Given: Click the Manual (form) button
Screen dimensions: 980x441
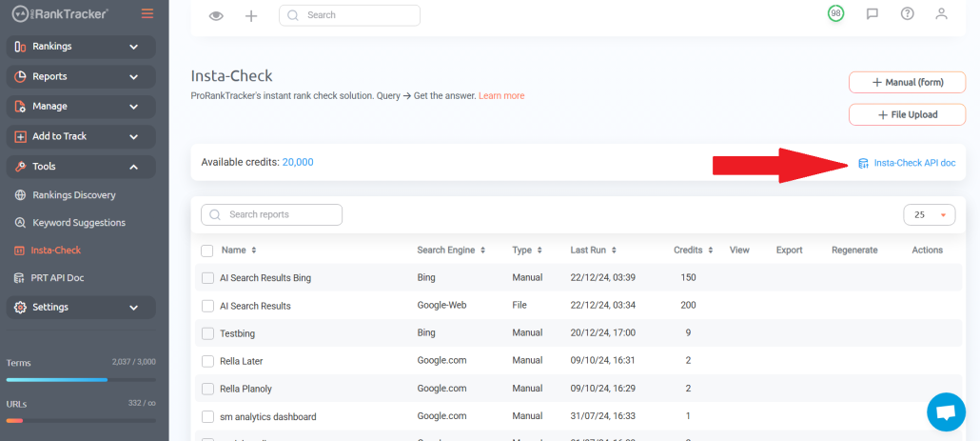Looking at the screenshot, I should (907, 83).
